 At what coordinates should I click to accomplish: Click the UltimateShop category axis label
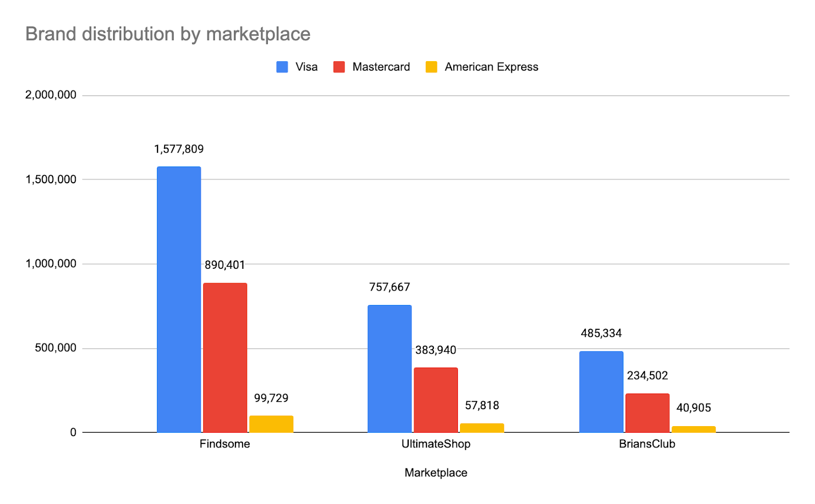[436, 444]
